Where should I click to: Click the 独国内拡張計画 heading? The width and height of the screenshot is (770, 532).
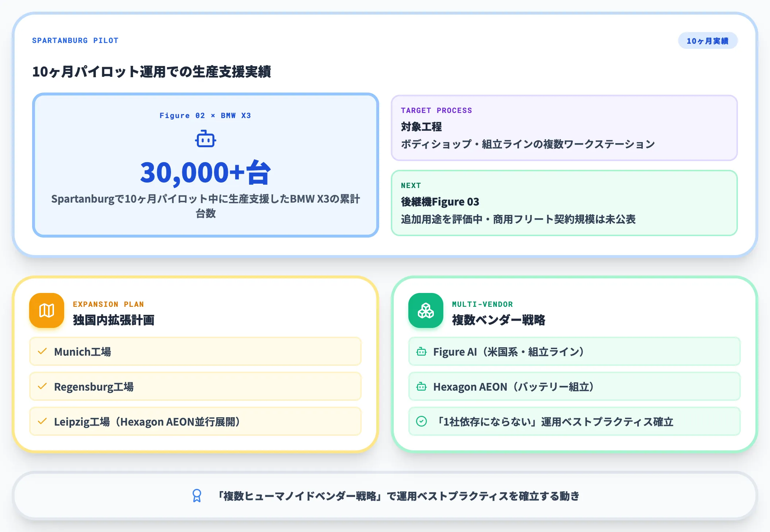pos(114,320)
